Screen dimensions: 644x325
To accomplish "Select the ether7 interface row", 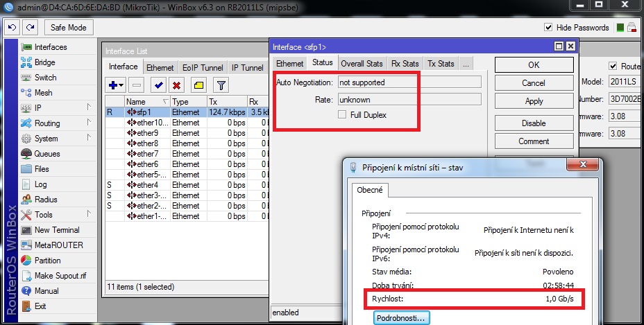I will click(x=187, y=154).
